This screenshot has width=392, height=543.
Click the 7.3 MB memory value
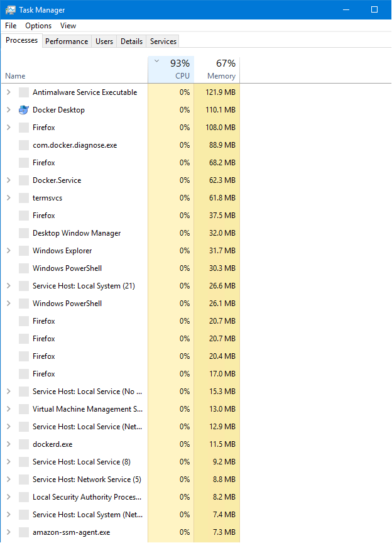click(224, 532)
